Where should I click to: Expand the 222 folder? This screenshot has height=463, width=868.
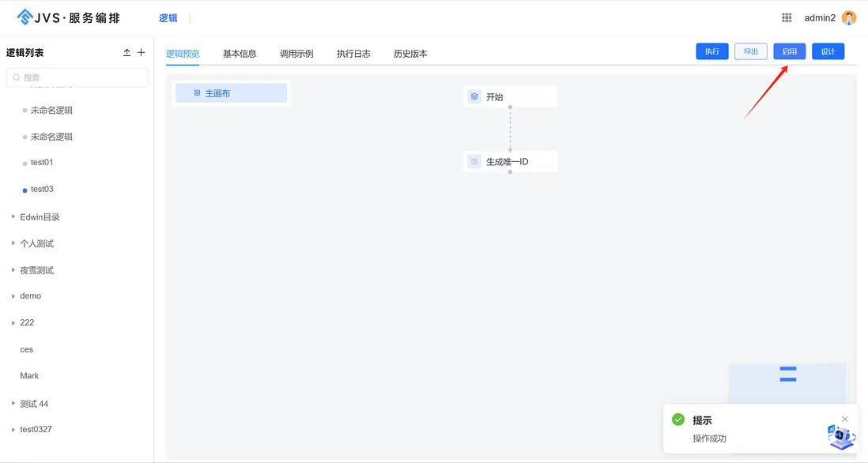[13, 322]
